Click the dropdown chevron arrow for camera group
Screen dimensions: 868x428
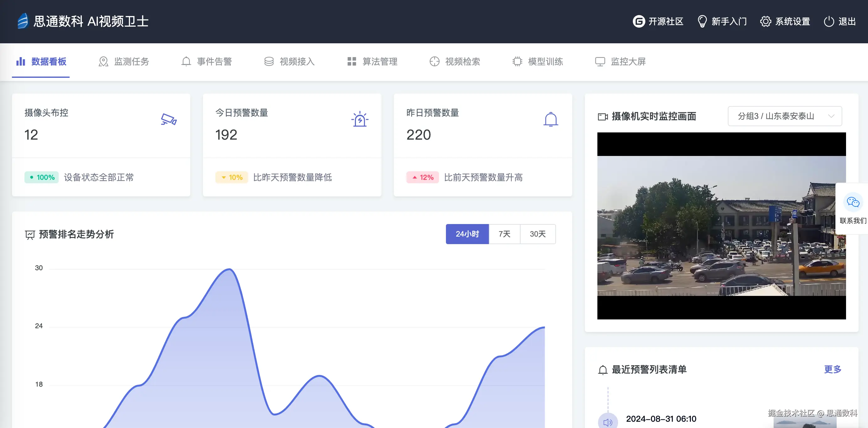click(831, 116)
